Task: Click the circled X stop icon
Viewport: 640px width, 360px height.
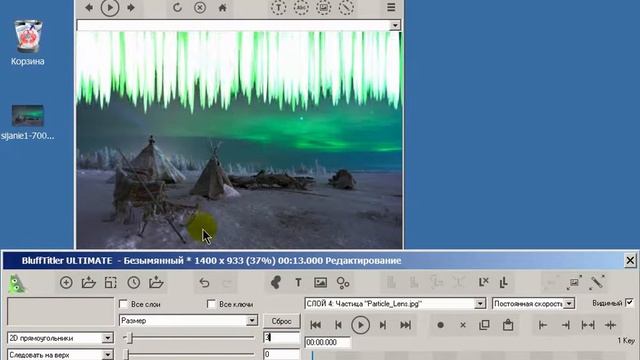Action: pyautogui.click(x=200, y=8)
